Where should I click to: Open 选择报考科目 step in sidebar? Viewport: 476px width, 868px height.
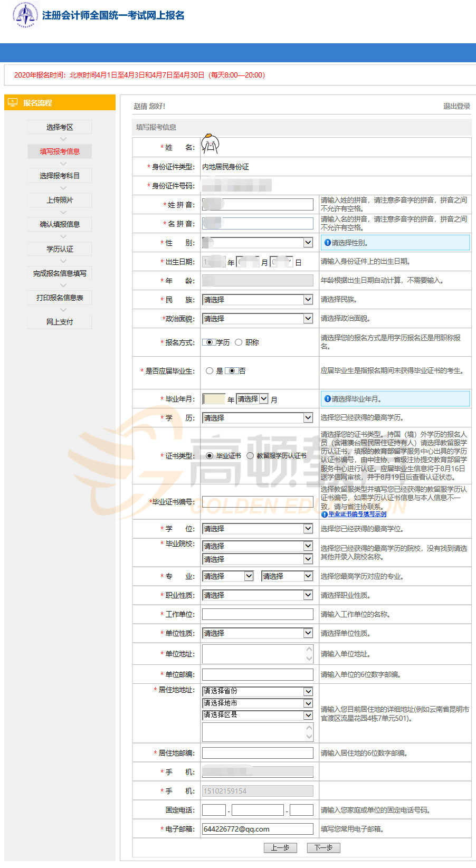point(60,176)
